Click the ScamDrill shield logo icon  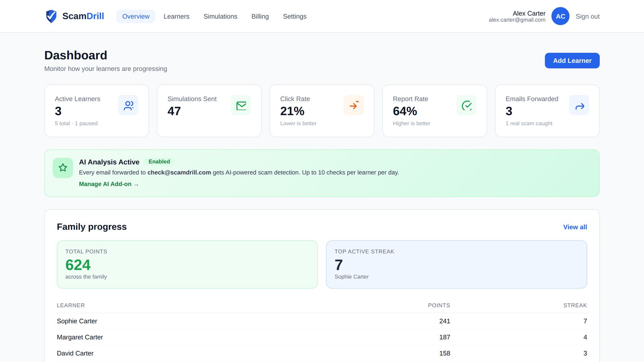(51, 16)
